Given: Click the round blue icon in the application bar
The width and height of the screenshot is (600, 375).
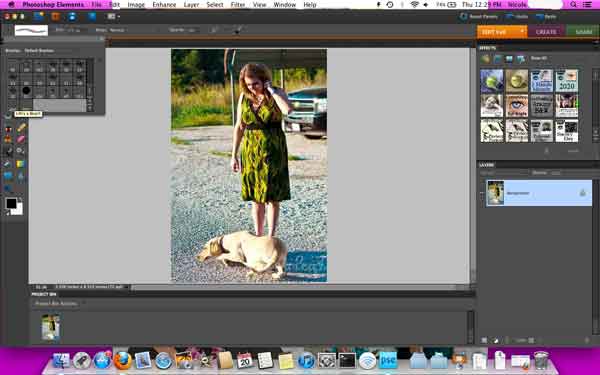Looking at the screenshot, I should 73,16.
